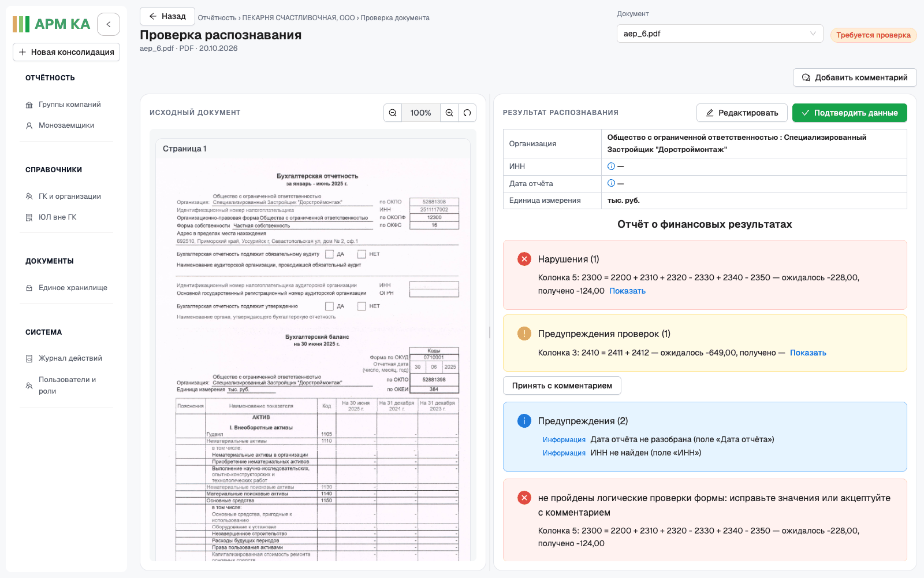Open the document selector dropdown aep_6.pdf
924x578 pixels.
coord(720,34)
